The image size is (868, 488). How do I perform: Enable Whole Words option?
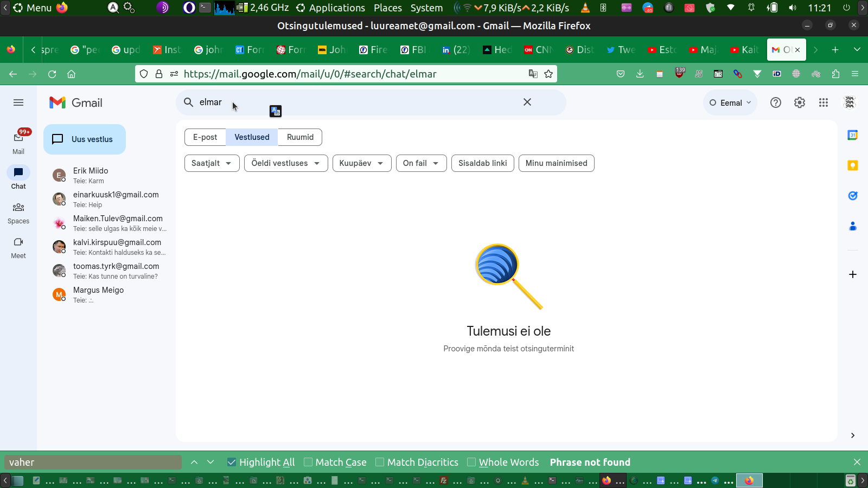[x=471, y=462]
